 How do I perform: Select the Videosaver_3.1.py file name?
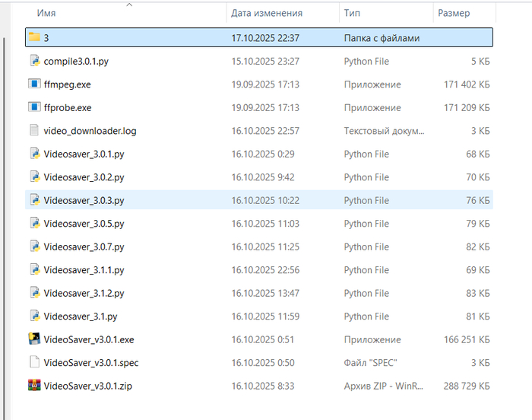(79, 317)
